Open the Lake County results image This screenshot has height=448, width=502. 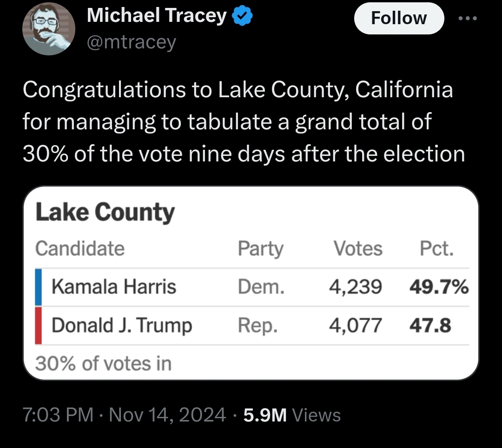tap(251, 283)
